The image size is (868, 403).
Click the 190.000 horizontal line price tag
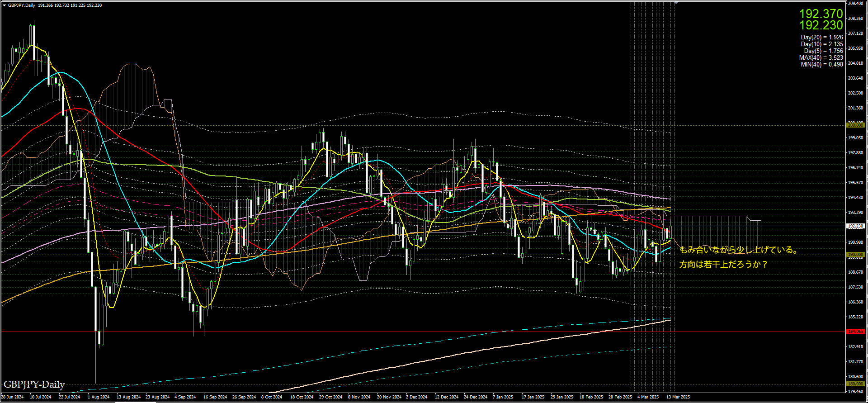[855, 255]
